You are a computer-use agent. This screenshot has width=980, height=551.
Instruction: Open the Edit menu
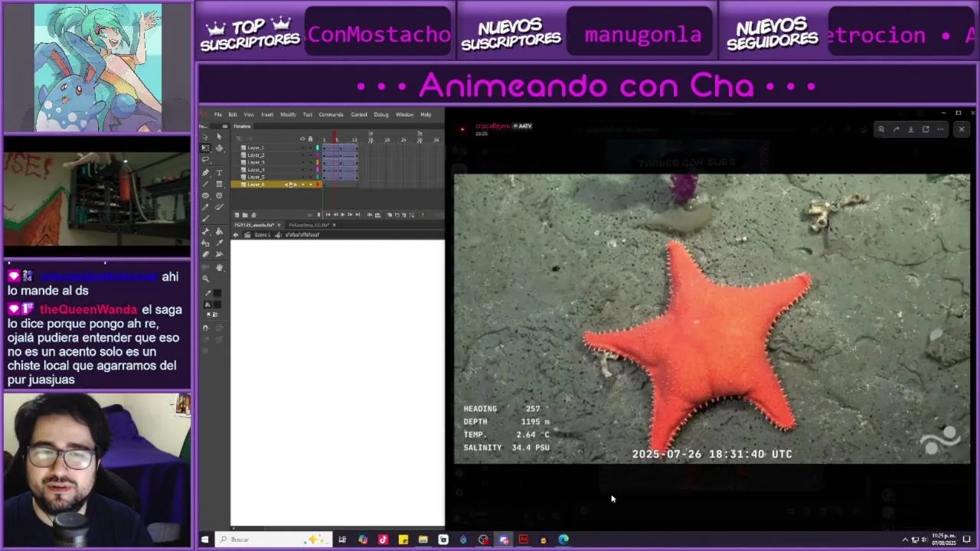(x=233, y=115)
